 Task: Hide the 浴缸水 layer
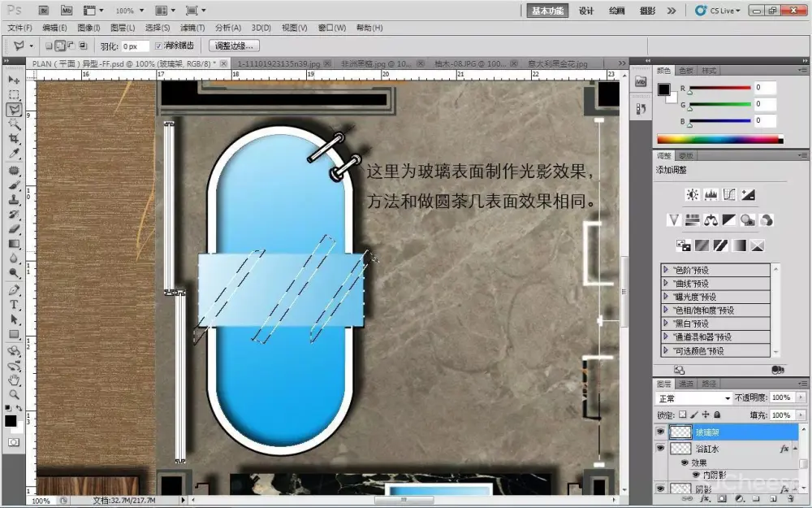point(660,449)
